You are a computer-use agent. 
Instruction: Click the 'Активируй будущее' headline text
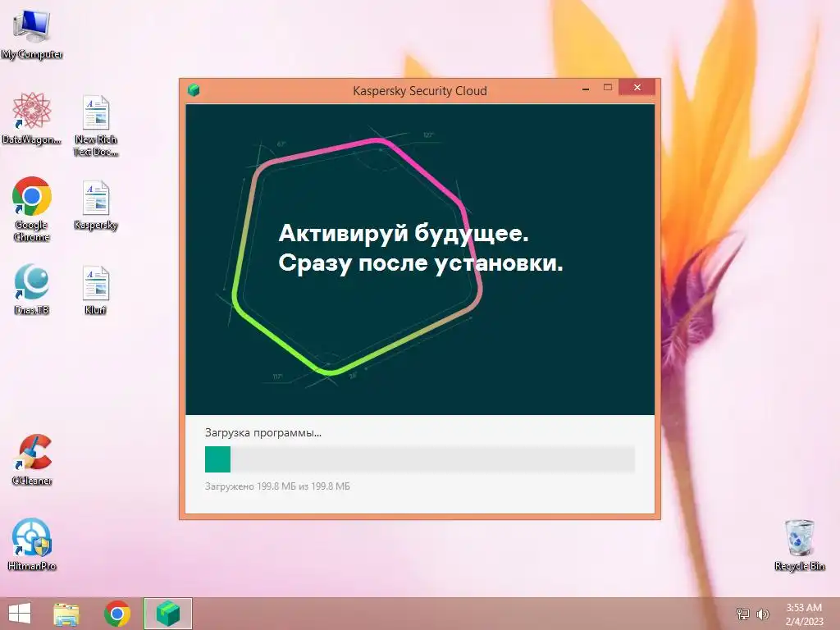click(404, 233)
